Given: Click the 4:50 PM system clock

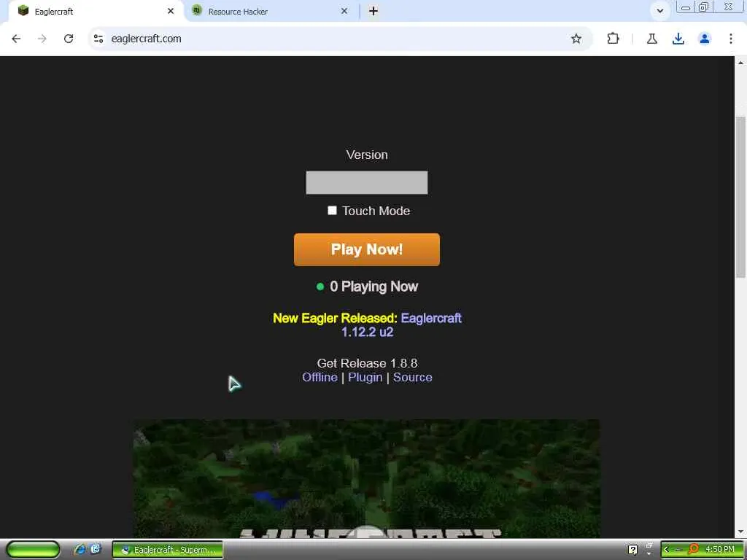Looking at the screenshot, I should pyautogui.click(x=720, y=550).
